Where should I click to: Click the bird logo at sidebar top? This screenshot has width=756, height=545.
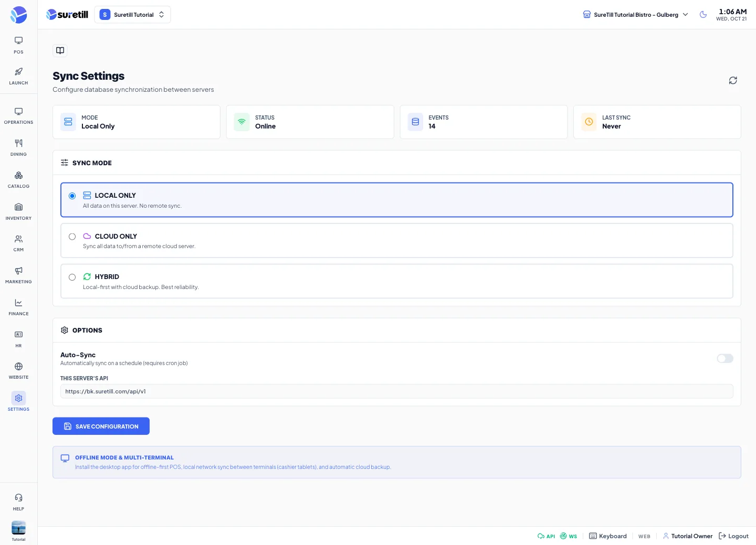[x=18, y=15]
